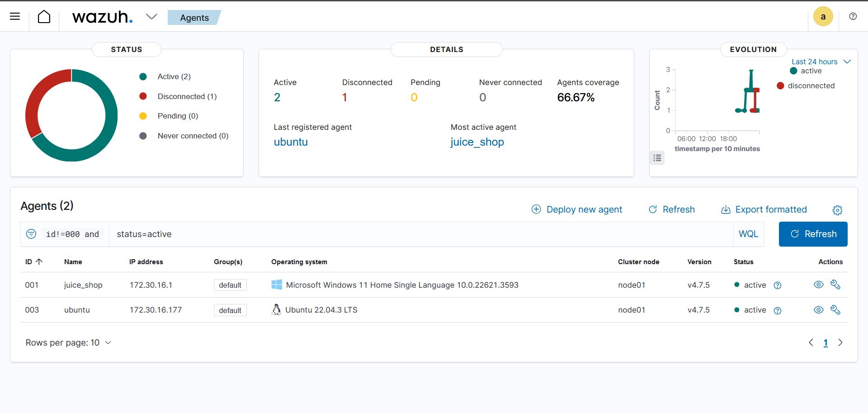Screen dimensions: 868x413
Task: Open the hamburger navigation menu
Action: tap(15, 17)
